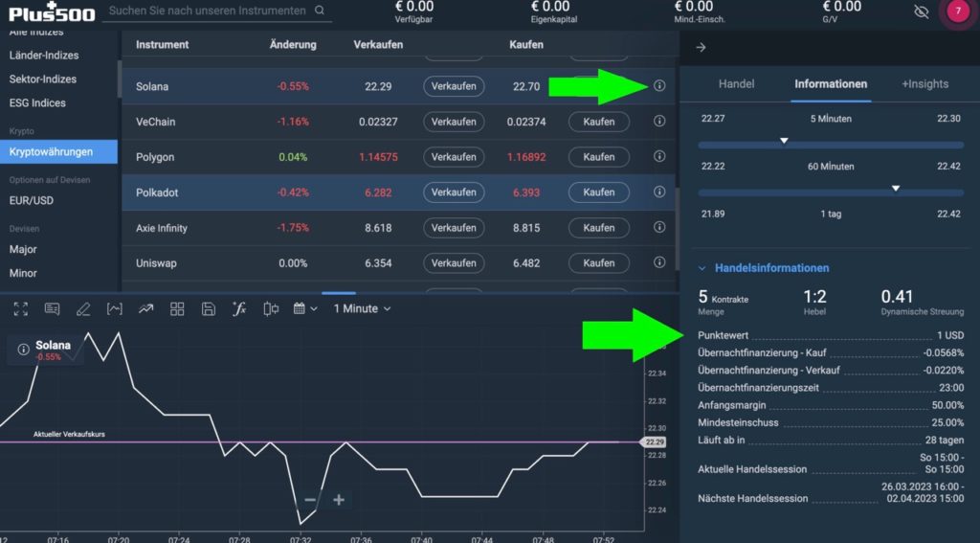
Task: Click the Instrument column header
Action: 163,44
